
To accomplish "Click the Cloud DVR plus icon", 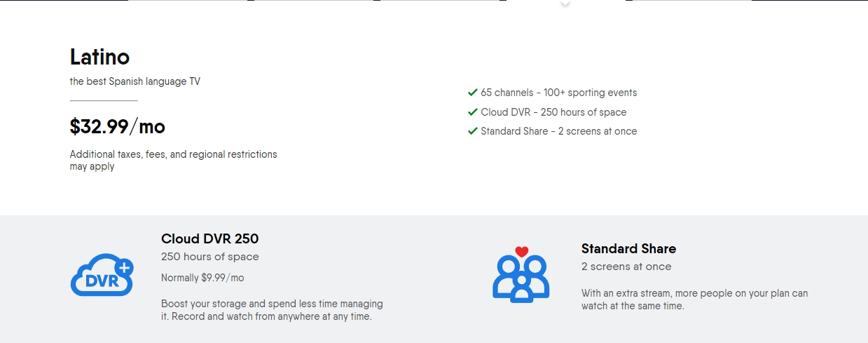I will [102, 274].
